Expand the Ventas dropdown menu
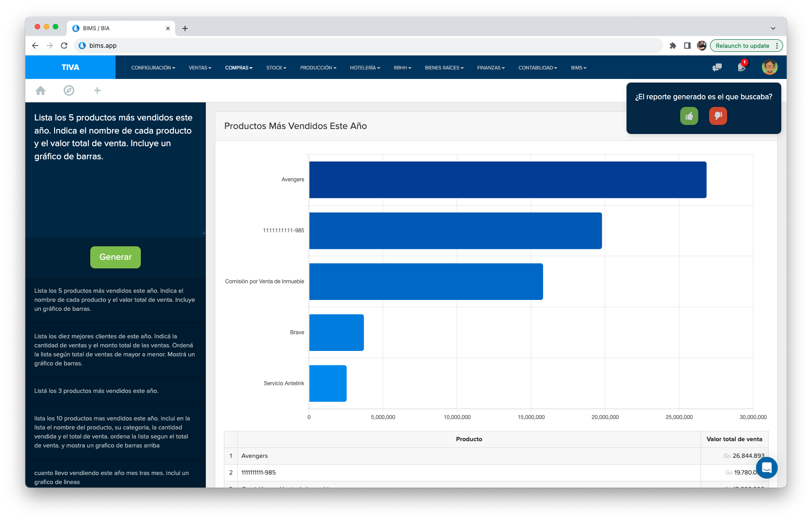Image resolution: width=812 pixels, height=521 pixels. pyautogui.click(x=200, y=68)
